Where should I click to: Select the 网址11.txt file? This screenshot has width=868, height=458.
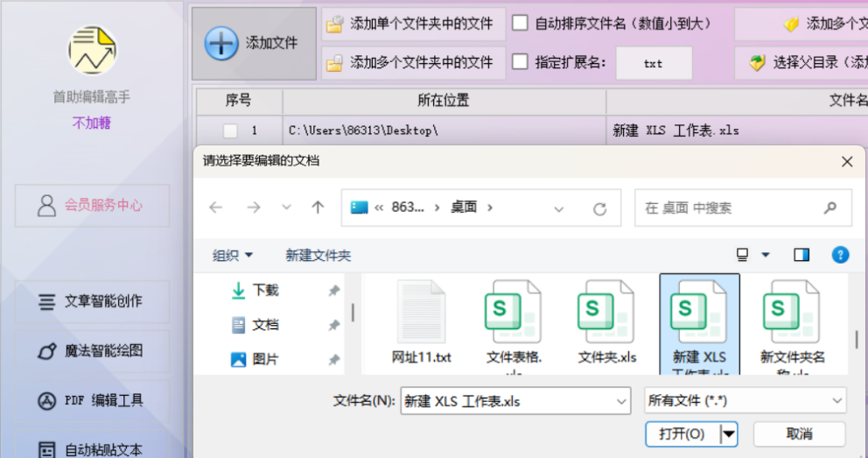(421, 323)
